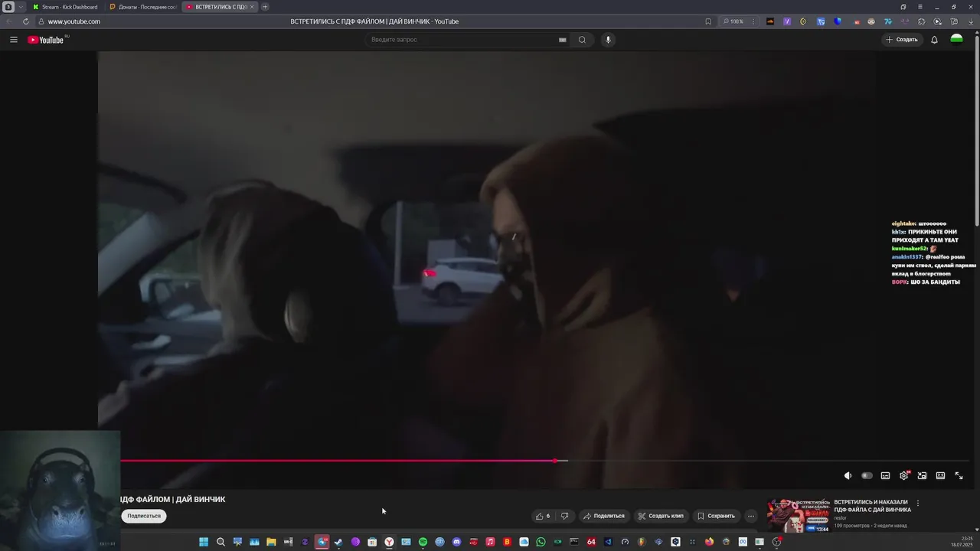
Task: Open browser downloads arrow icon
Action: pos(971,21)
